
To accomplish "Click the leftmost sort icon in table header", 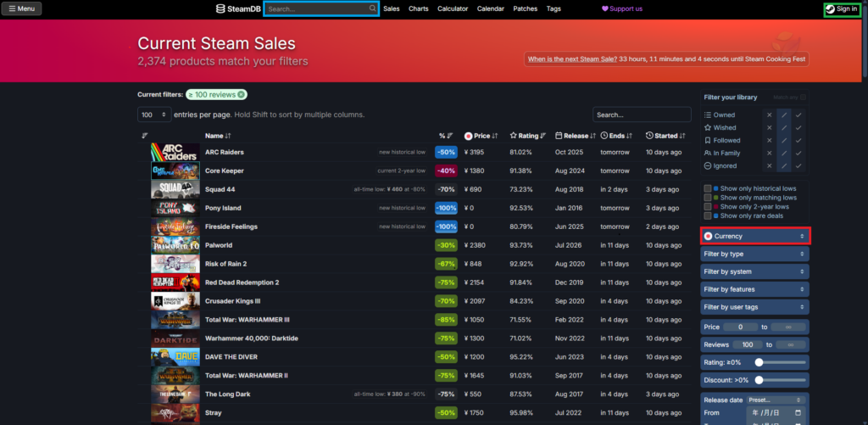I will [x=145, y=136].
